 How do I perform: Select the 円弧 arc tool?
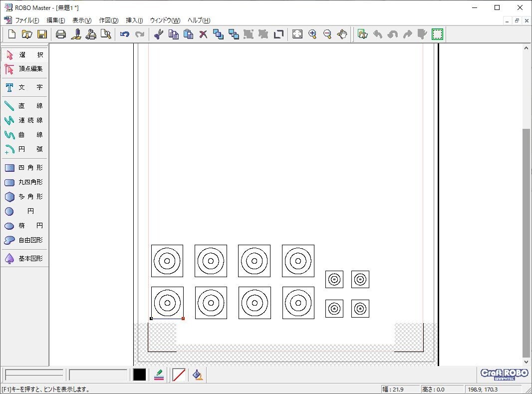tap(24, 149)
